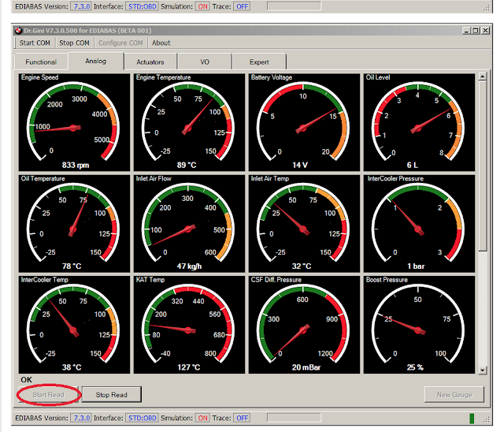Click the '833 rpm' reading

76,165
